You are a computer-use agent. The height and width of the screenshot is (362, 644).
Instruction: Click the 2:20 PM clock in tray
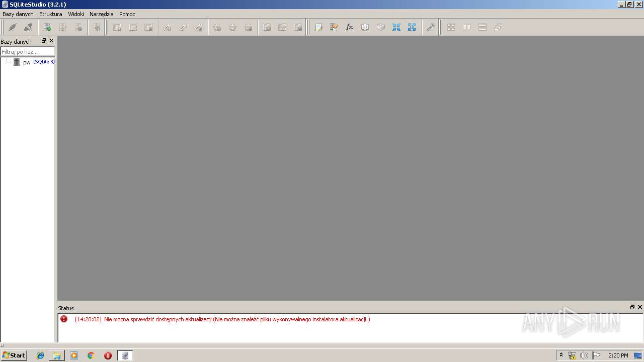click(x=618, y=355)
